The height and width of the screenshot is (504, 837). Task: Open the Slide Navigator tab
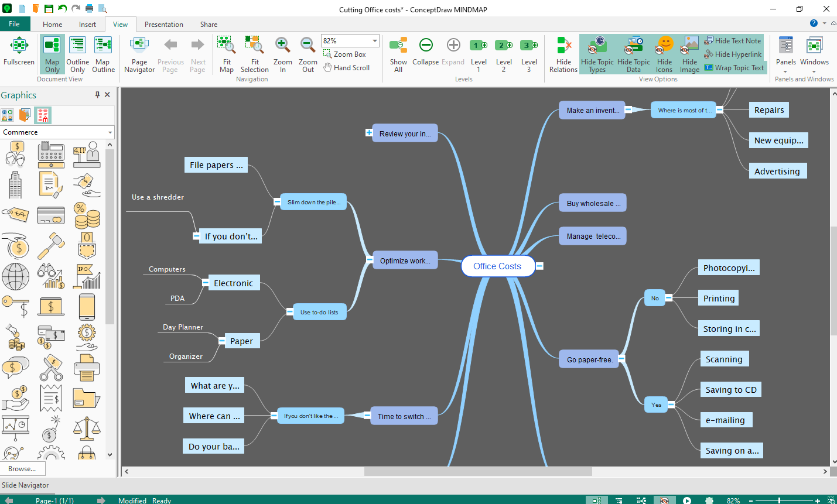tap(25, 485)
